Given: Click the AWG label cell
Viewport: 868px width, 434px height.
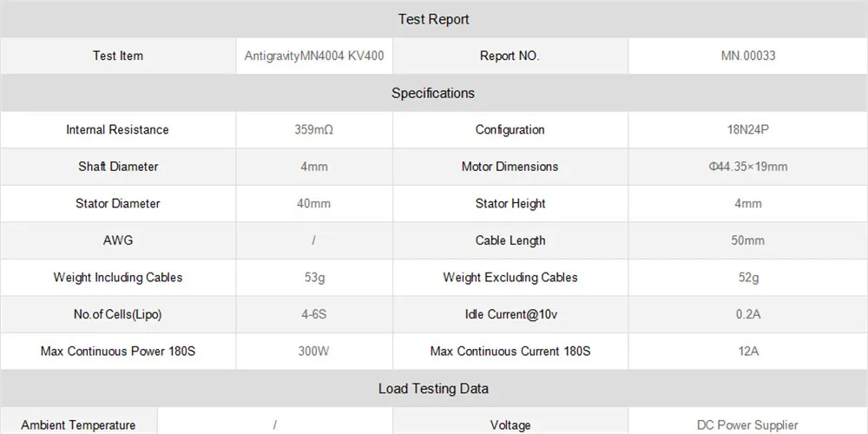Looking at the screenshot, I should click(118, 240).
